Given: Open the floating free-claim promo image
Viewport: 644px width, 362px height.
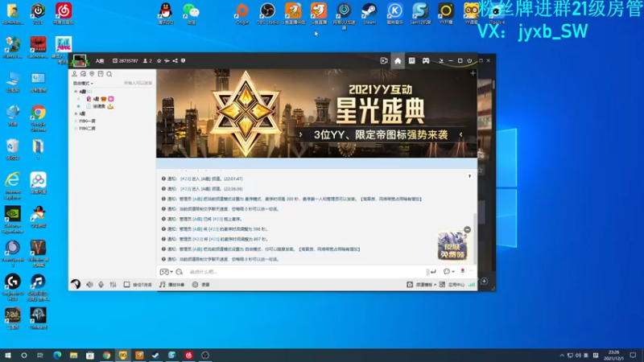Looking at the screenshot, I should pyautogui.click(x=452, y=246).
